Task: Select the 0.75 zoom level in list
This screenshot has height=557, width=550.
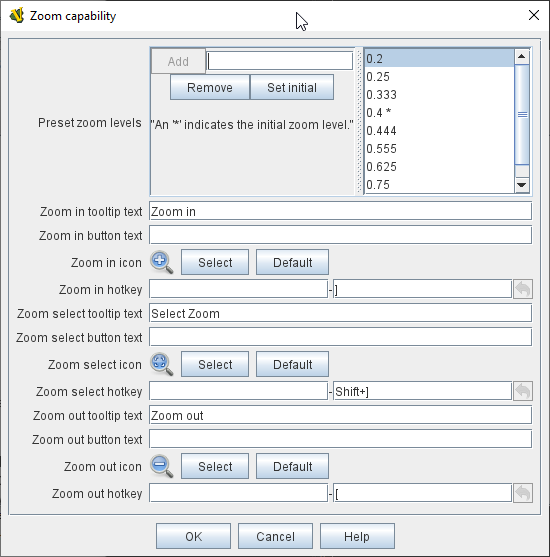Action: point(439,185)
